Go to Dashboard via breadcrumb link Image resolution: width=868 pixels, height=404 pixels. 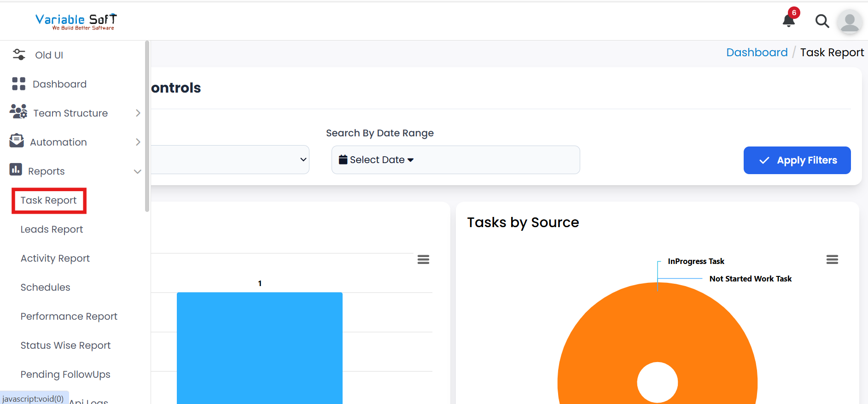pyautogui.click(x=757, y=53)
